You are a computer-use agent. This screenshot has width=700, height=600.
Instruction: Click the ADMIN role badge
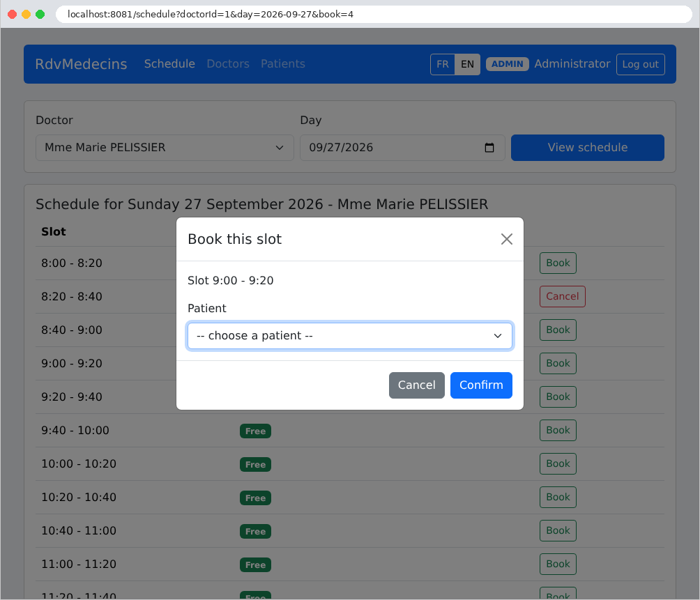[507, 64]
